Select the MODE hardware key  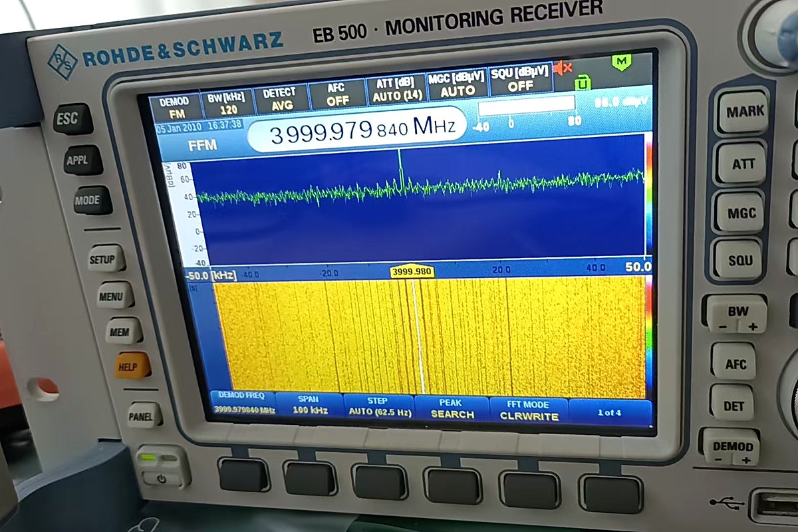pyautogui.click(x=92, y=200)
